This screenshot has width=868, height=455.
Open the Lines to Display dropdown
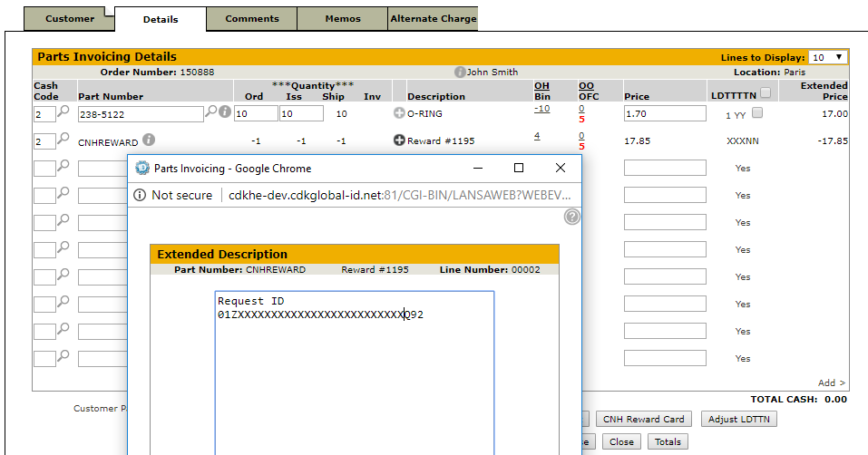(x=827, y=57)
